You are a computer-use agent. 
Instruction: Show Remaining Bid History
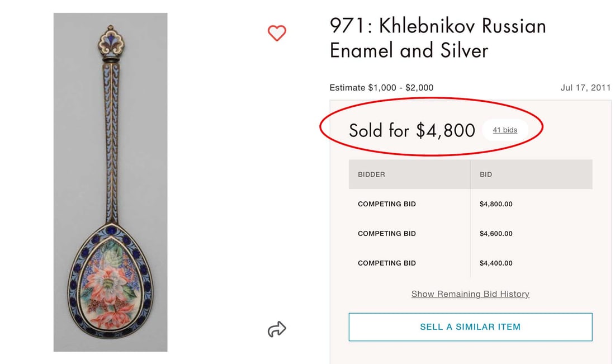coord(470,294)
